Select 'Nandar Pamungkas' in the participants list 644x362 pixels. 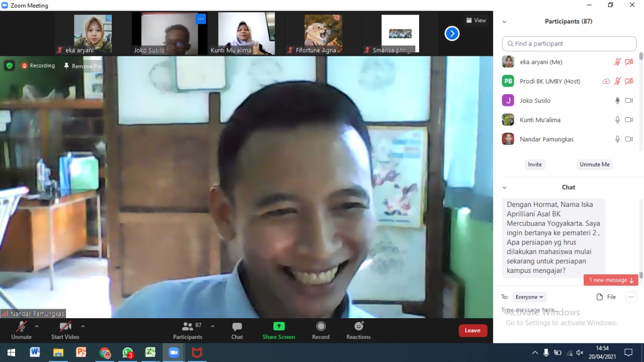[569, 139]
